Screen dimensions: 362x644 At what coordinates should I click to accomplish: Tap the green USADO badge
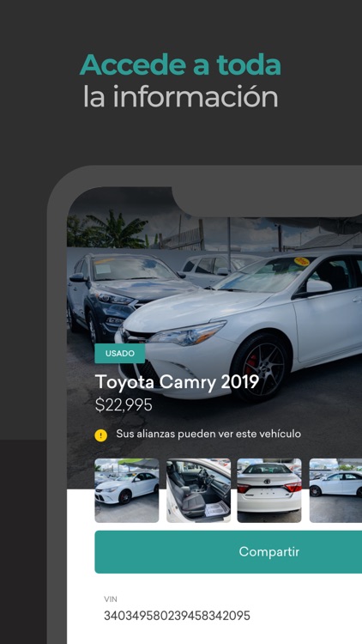(x=120, y=354)
